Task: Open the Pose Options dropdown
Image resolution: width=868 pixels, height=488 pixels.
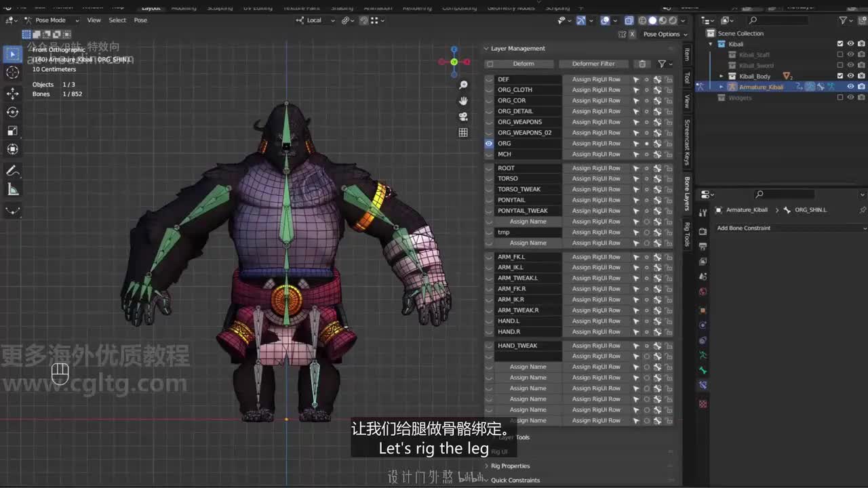Action: (x=665, y=34)
